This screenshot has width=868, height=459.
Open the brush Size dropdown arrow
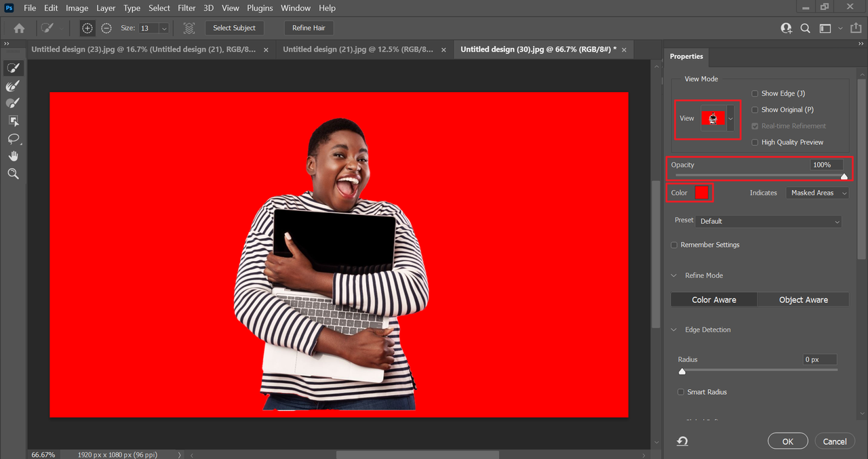(163, 28)
